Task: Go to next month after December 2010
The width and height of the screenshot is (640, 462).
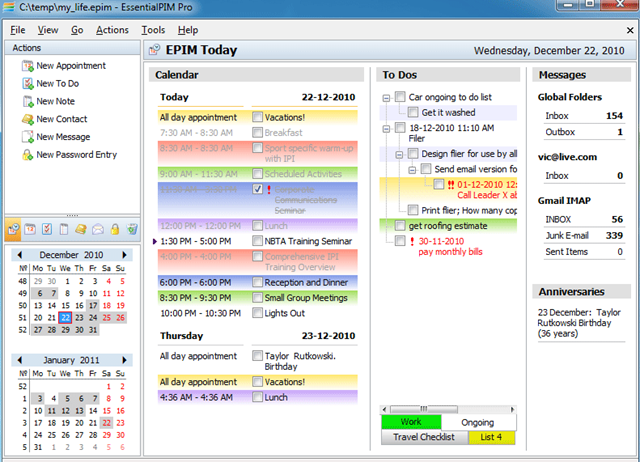Action: tap(124, 255)
